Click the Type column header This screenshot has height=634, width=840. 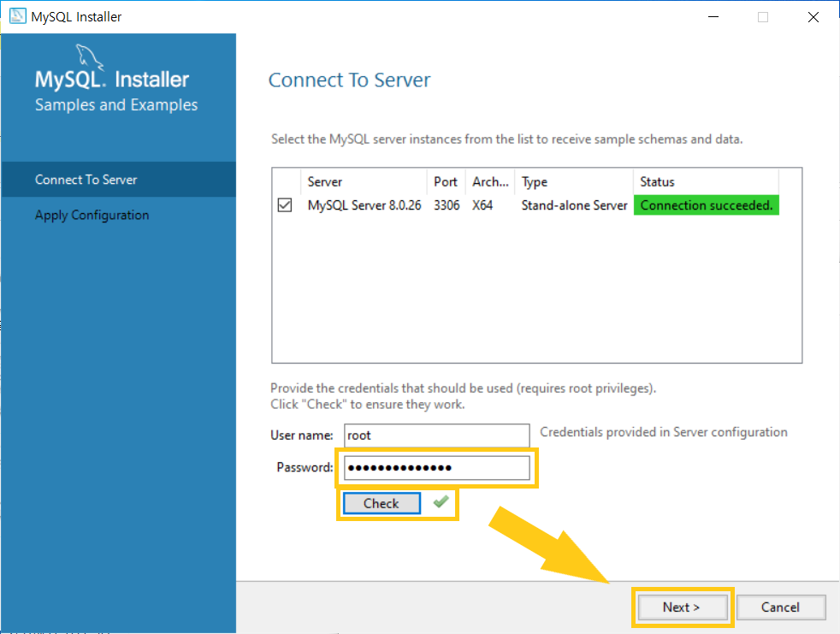[574, 181]
